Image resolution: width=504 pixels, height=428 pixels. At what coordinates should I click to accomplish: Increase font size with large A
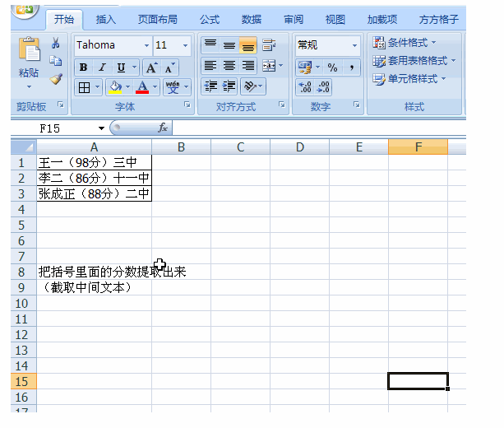click(x=151, y=67)
